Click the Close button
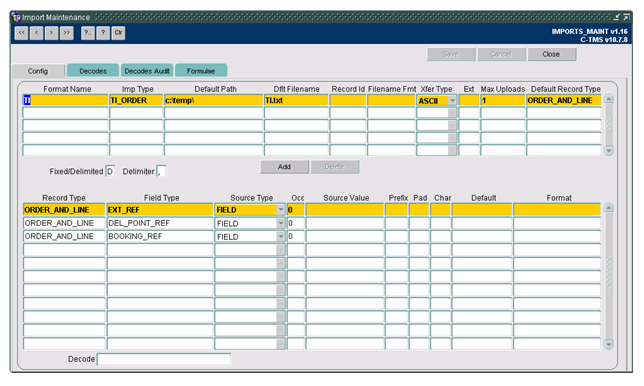The height and width of the screenshot is (386, 644). point(552,54)
